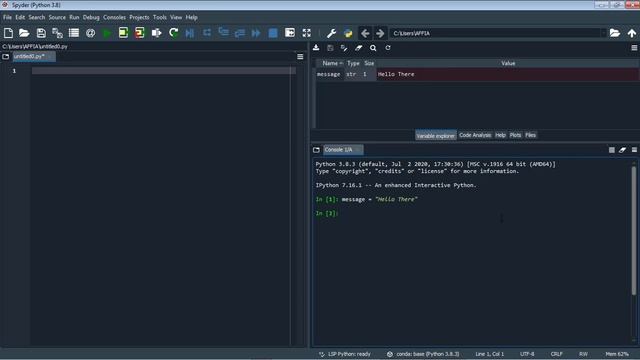
Task: Re-run last script icon
Action: 173,33
